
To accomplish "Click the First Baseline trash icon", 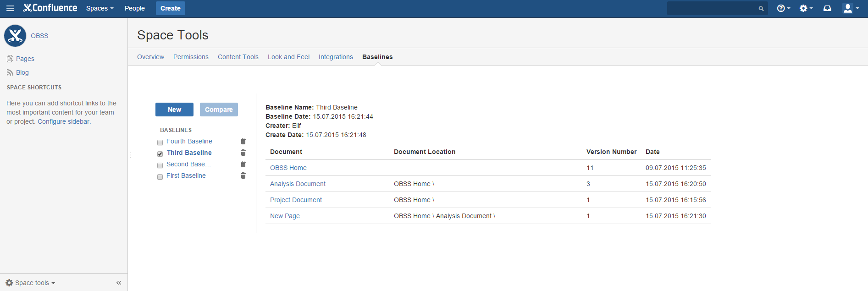I will (x=243, y=176).
